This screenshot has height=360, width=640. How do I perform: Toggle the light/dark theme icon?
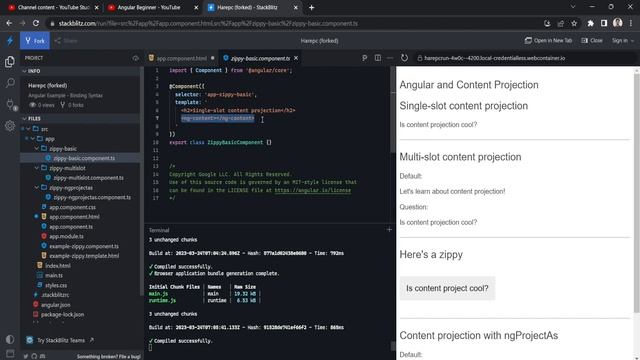coord(10,339)
